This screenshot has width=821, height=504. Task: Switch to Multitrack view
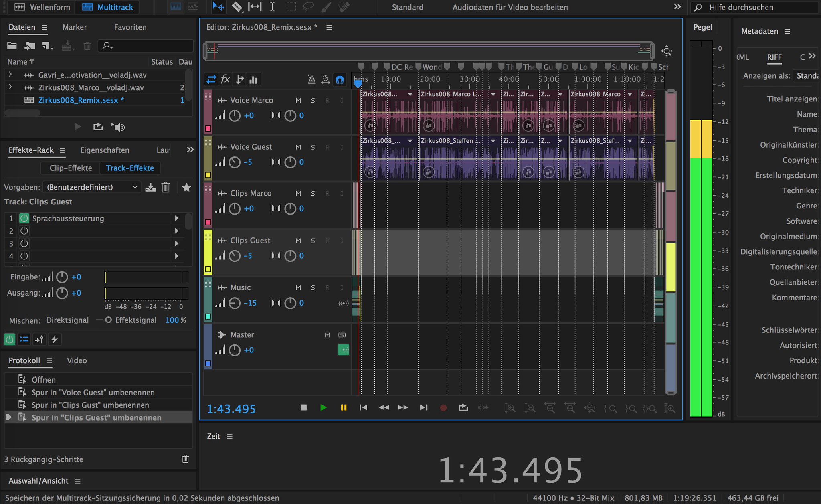[107, 7]
